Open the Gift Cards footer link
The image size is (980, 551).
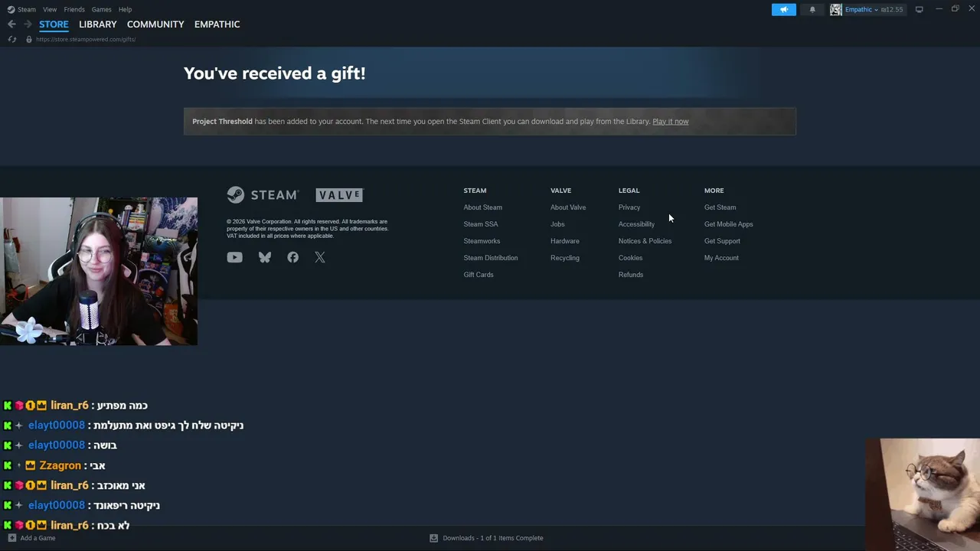[x=479, y=275]
